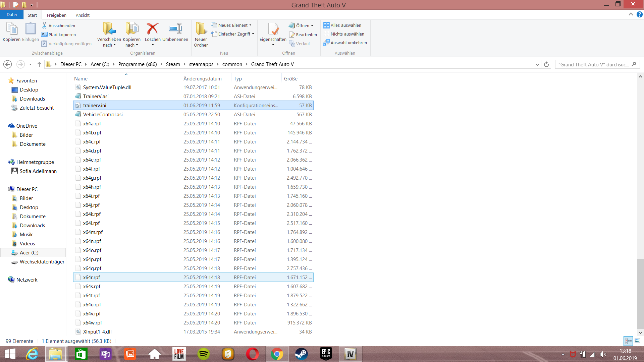
Task: Sort files by Änderungsdatum column header
Action: point(203,78)
